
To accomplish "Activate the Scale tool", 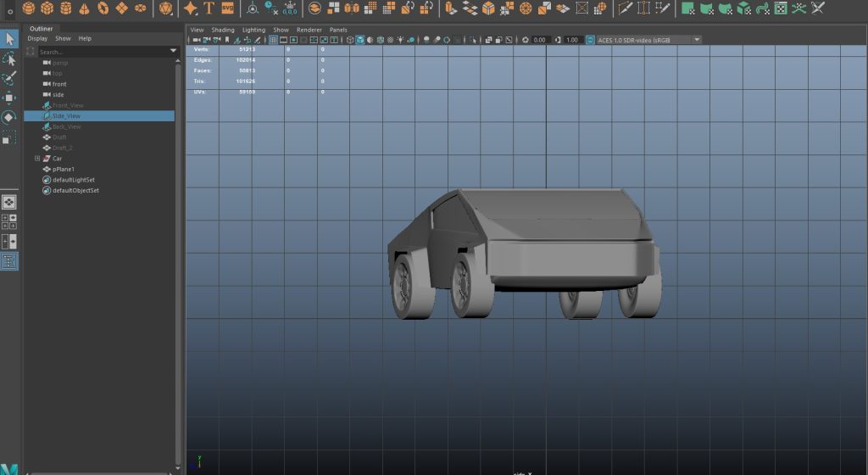I will click(9, 137).
